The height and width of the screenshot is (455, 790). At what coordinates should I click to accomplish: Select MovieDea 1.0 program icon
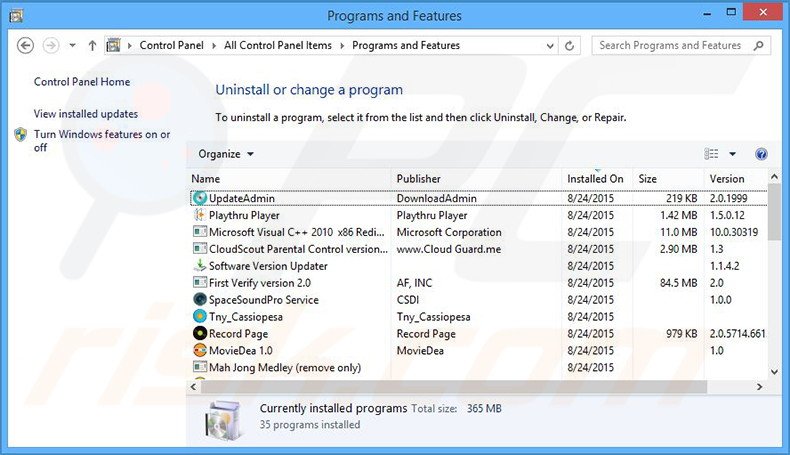coord(200,350)
